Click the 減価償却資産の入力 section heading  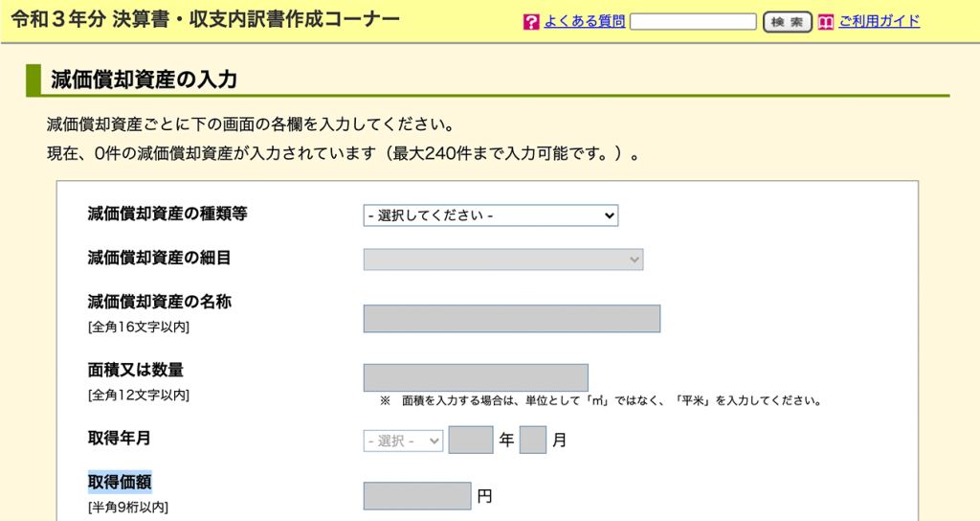click(143, 79)
